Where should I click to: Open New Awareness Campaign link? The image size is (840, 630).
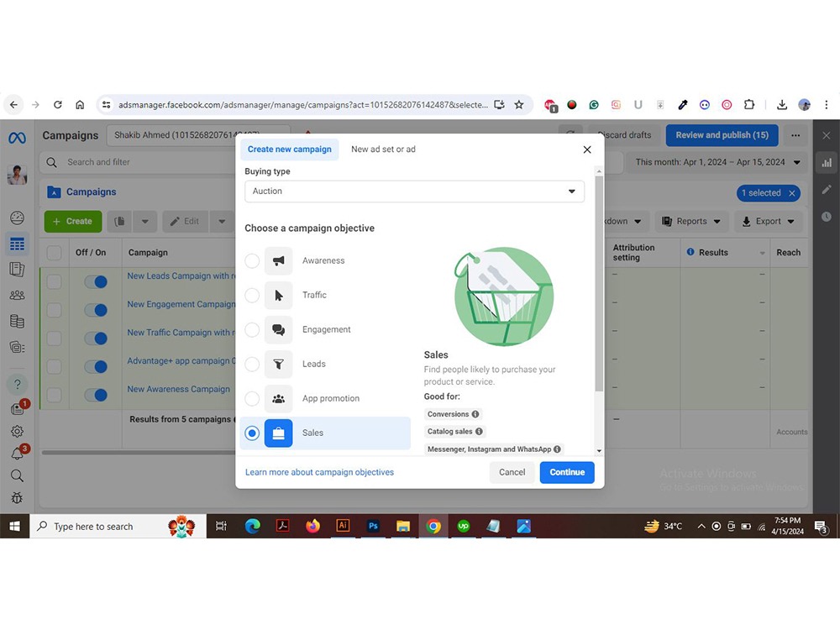coord(178,390)
